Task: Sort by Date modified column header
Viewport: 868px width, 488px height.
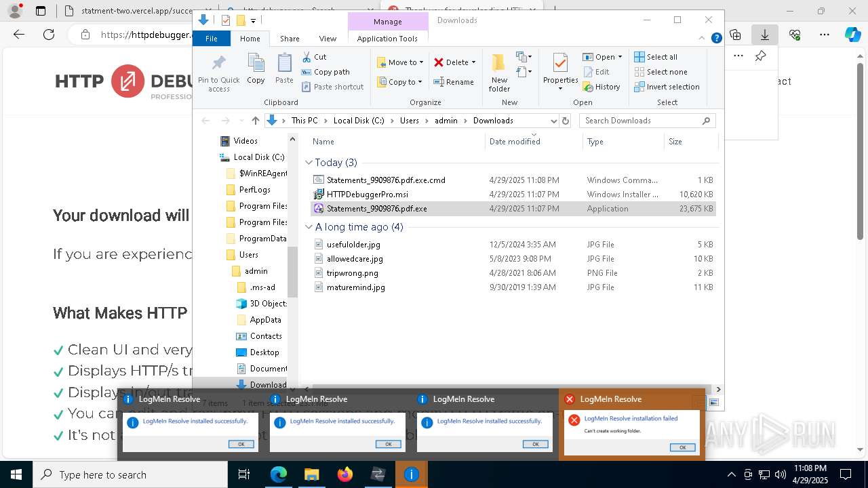Action: point(514,142)
